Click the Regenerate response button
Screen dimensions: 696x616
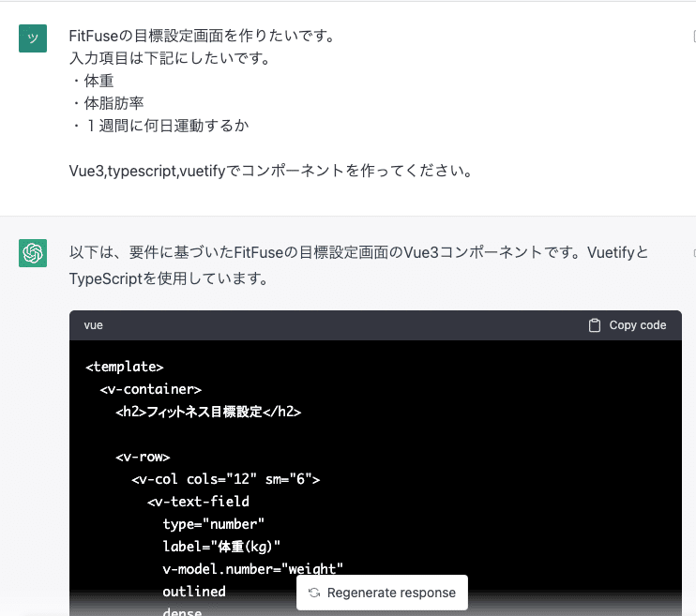(382, 593)
